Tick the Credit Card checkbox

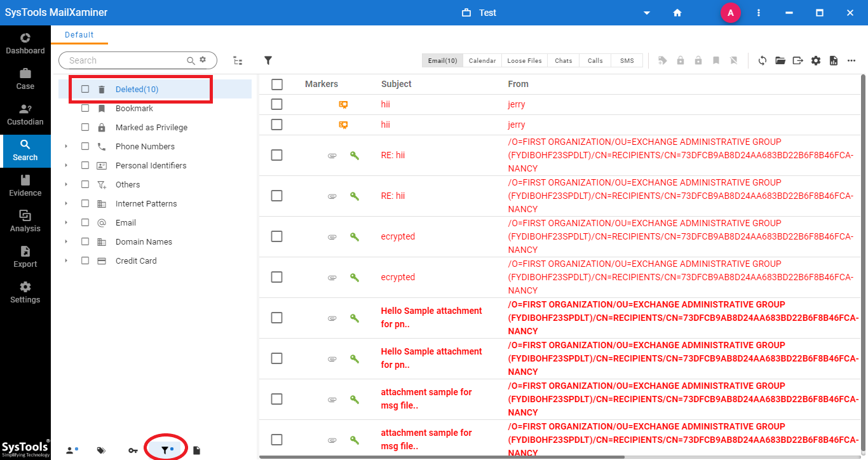(x=85, y=261)
